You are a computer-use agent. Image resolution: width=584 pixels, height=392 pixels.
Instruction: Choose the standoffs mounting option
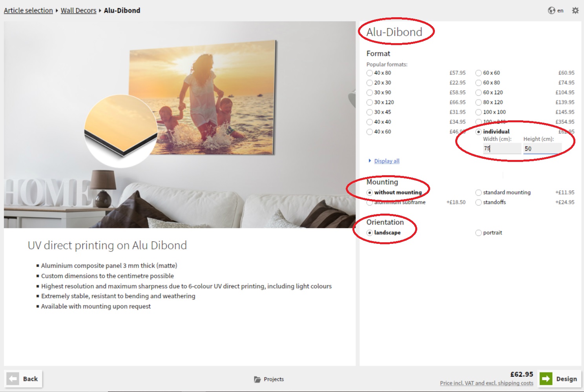(478, 202)
